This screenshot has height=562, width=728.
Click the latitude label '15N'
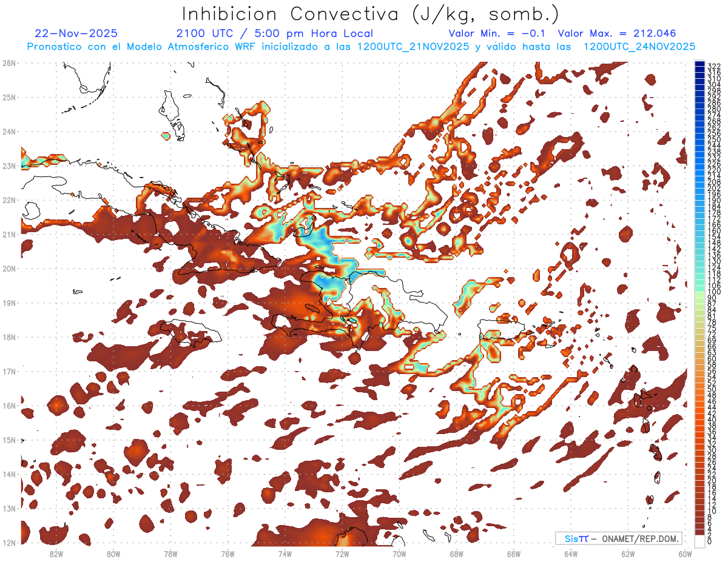tap(10, 440)
